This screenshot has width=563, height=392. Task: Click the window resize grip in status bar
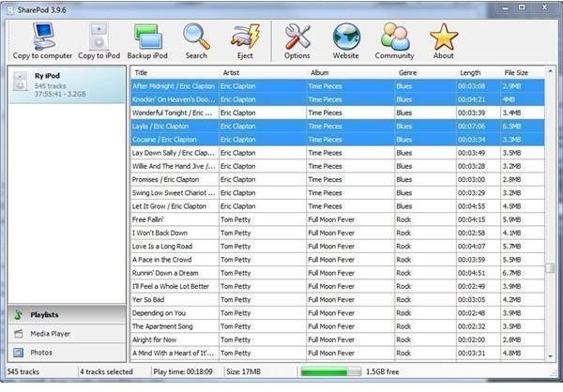pos(554,373)
